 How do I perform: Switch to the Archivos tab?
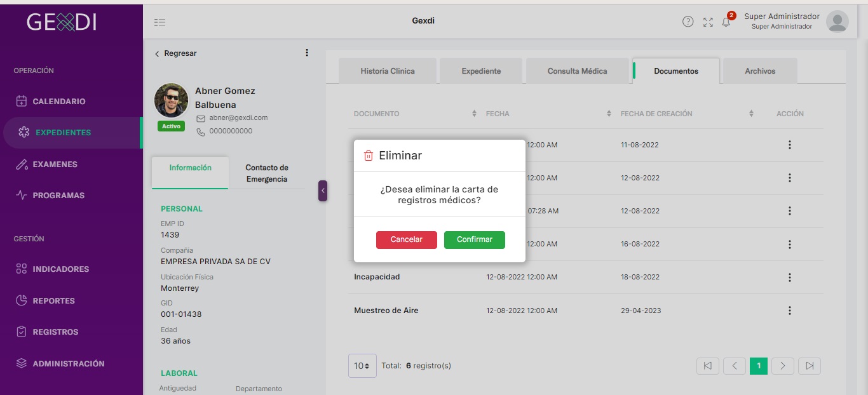tap(760, 71)
